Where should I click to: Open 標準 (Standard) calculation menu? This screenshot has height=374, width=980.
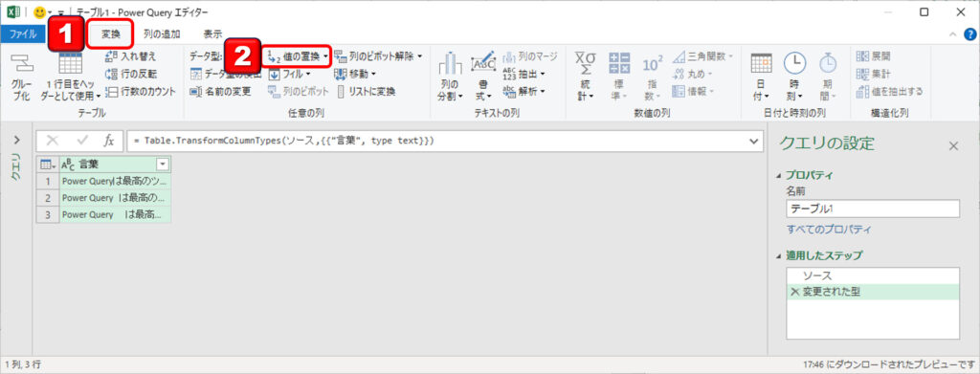click(x=619, y=77)
